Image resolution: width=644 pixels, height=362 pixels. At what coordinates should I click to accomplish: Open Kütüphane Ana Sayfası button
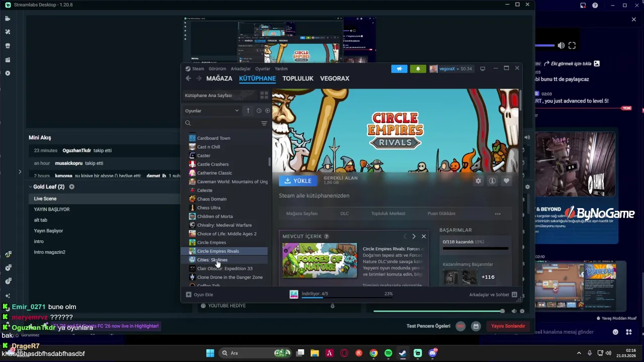[219, 95]
